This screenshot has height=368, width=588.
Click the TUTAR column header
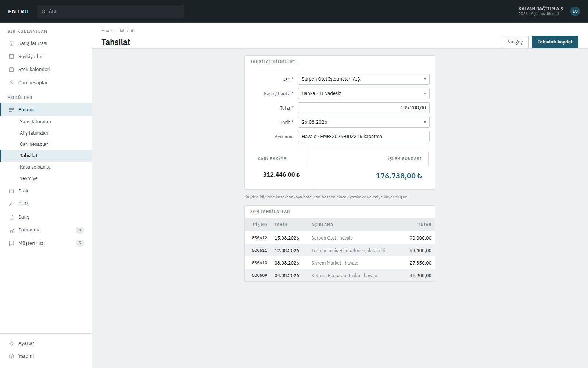coord(424,224)
